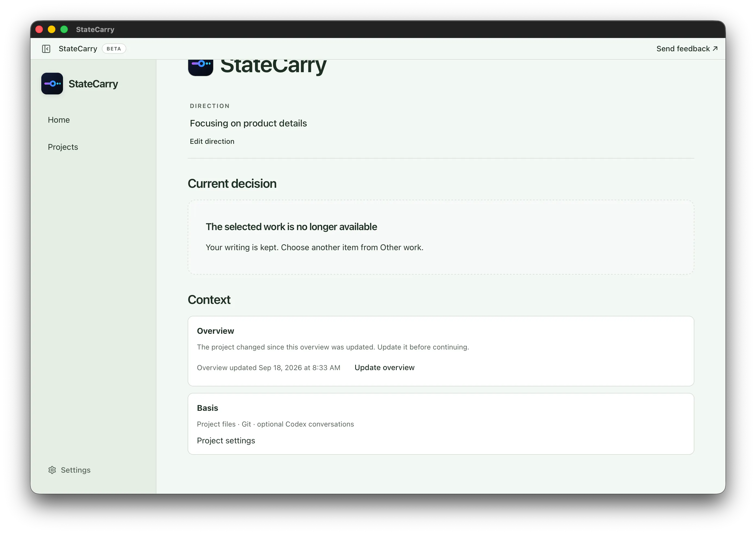This screenshot has height=534, width=756.
Task: Click the Basis card title
Action: (207, 408)
